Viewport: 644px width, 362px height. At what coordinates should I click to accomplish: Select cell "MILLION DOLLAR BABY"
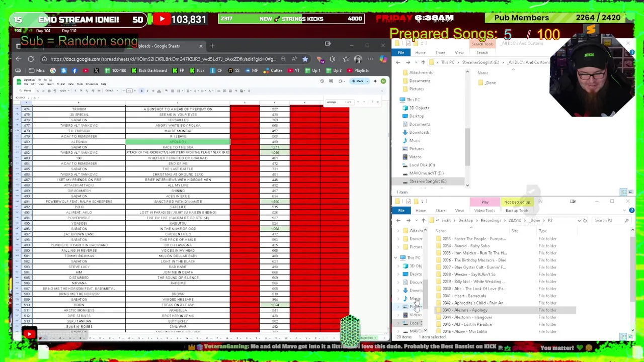178,256
